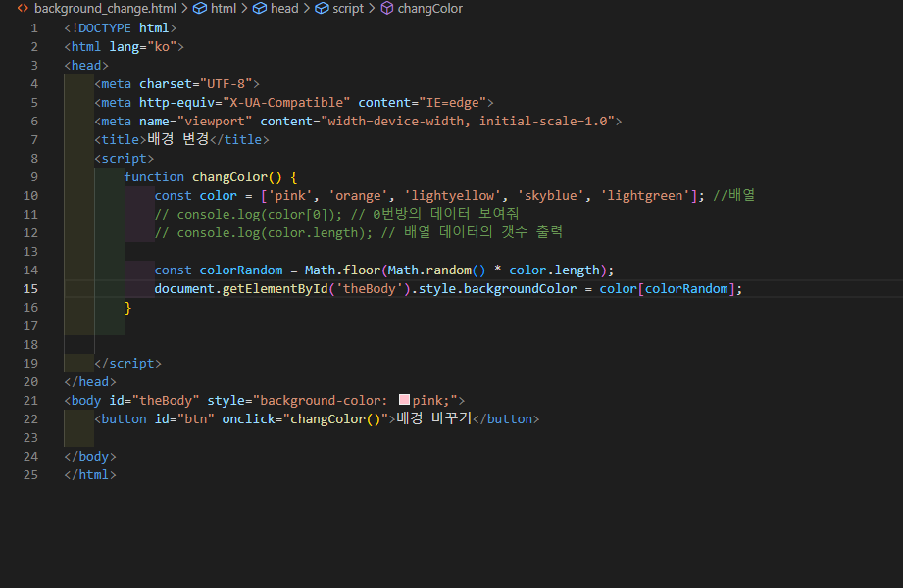
Task: Click the //배열 comment on line 10
Action: tap(733, 195)
